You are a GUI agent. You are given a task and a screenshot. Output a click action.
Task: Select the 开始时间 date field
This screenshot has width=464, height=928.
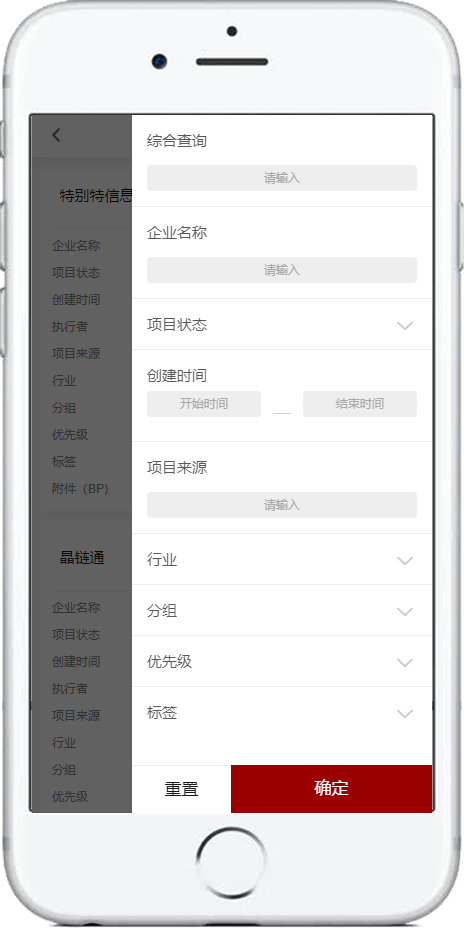[x=204, y=404]
